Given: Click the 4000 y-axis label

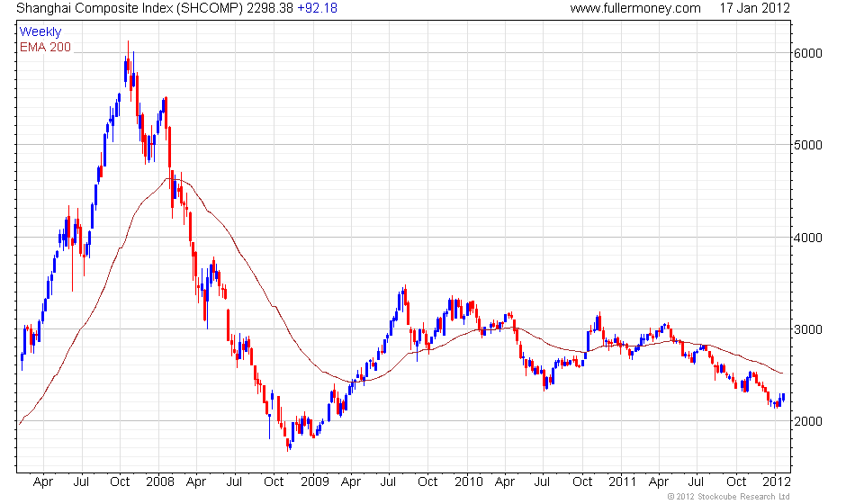Looking at the screenshot, I should (x=808, y=238).
